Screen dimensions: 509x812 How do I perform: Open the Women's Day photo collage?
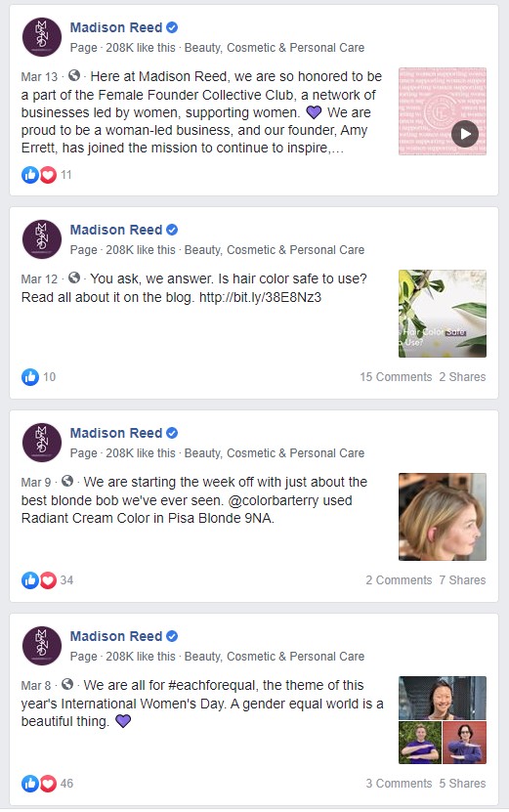443,720
